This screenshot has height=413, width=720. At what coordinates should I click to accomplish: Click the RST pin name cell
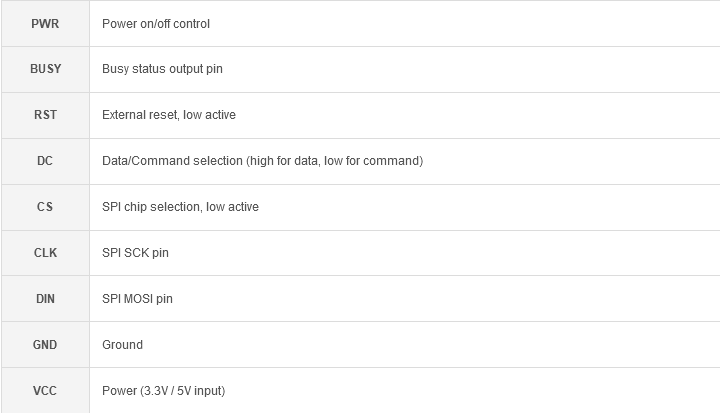tap(45, 115)
